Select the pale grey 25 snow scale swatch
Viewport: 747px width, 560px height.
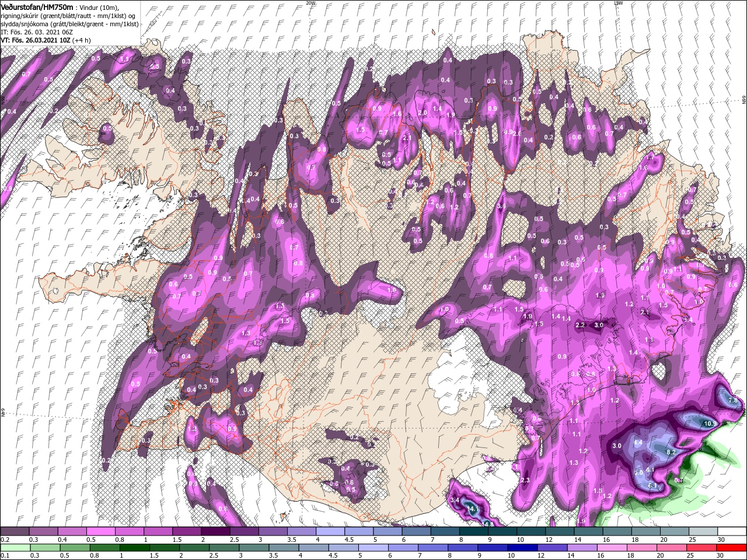704,531
